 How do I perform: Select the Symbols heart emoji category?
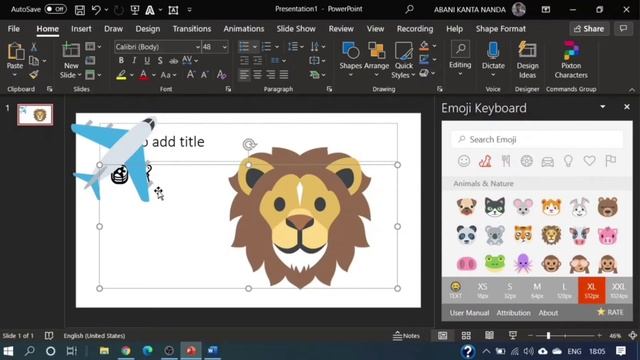point(589,161)
